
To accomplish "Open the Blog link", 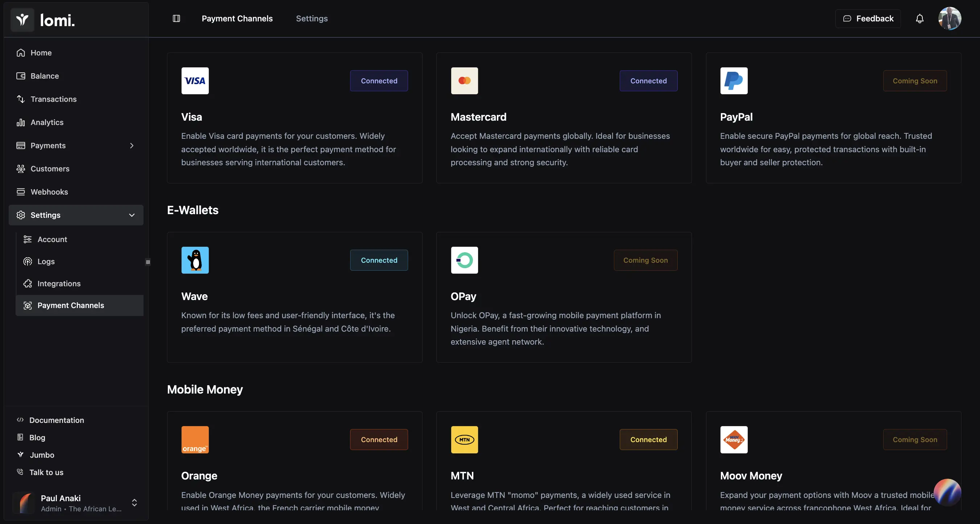I will click(37, 437).
